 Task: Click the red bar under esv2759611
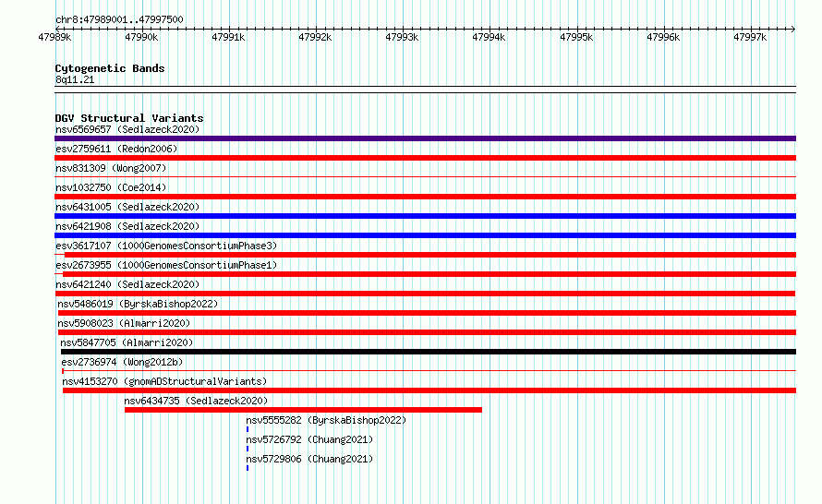coord(425,158)
